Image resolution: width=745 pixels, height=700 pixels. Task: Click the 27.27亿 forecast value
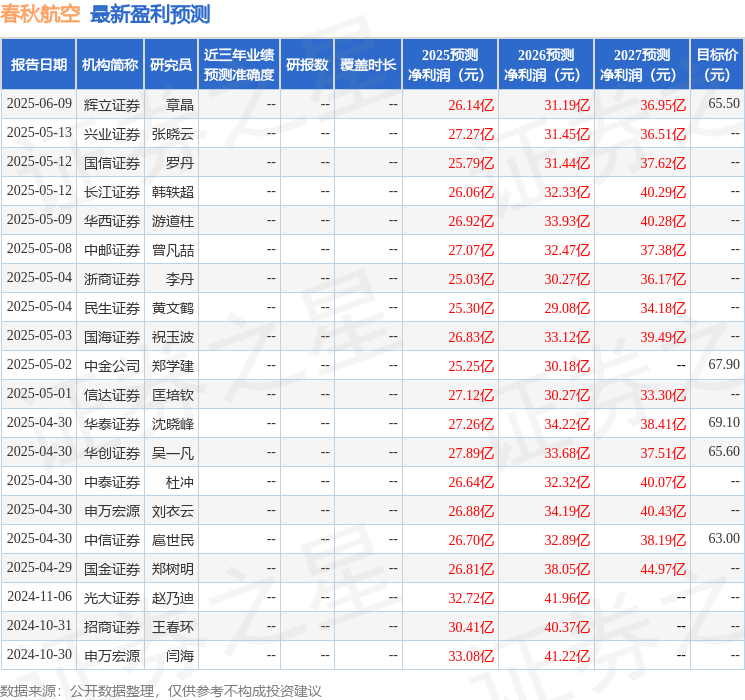coord(471,134)
